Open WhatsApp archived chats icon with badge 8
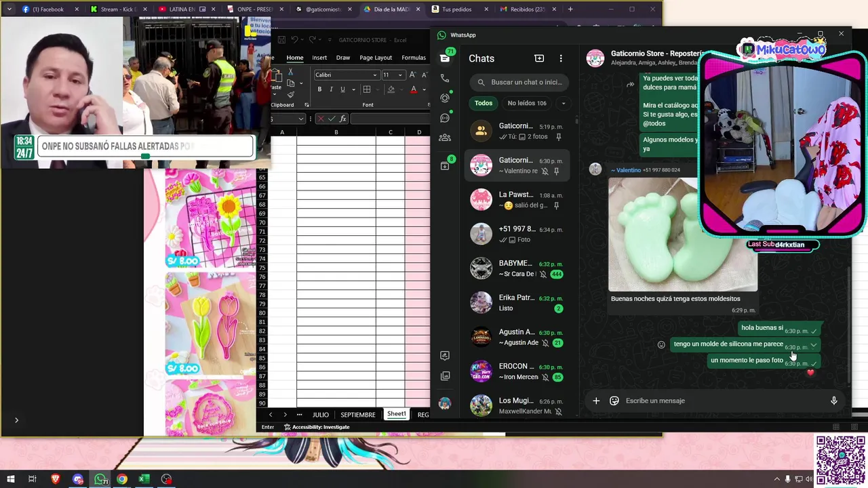Image resolution: width=868 pixels, height=488 pixels. point(445,165)
